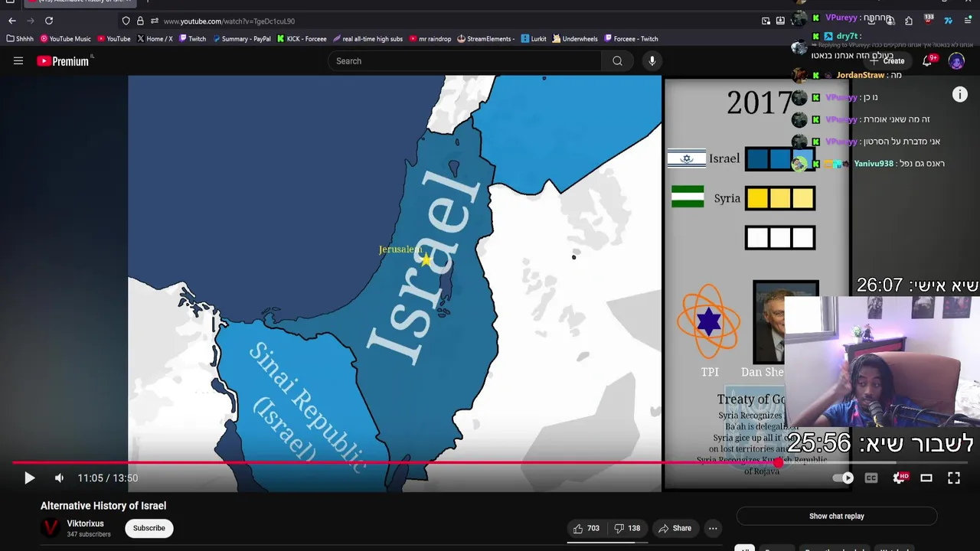This screenshot has height=551, width=980.
Task: Click the '347 subscribers' text
Action: click(x=89, y=534)
